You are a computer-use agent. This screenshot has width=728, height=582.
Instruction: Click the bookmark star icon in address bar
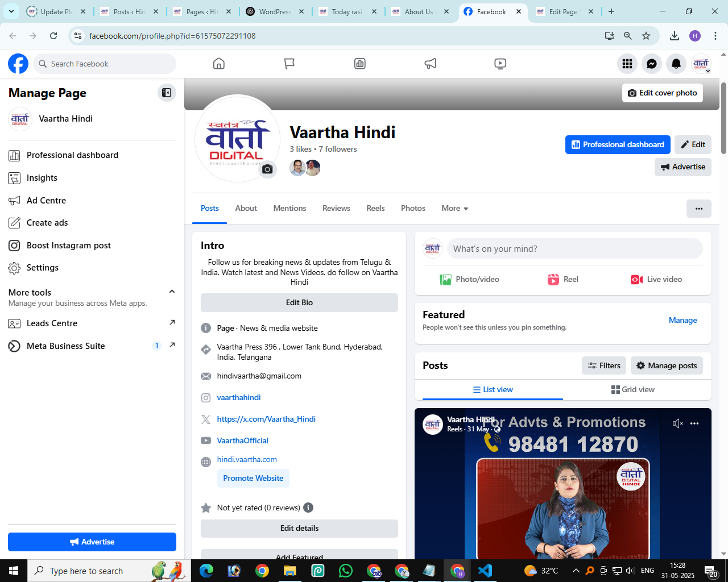pyautogui.click(x=646, y=36)
